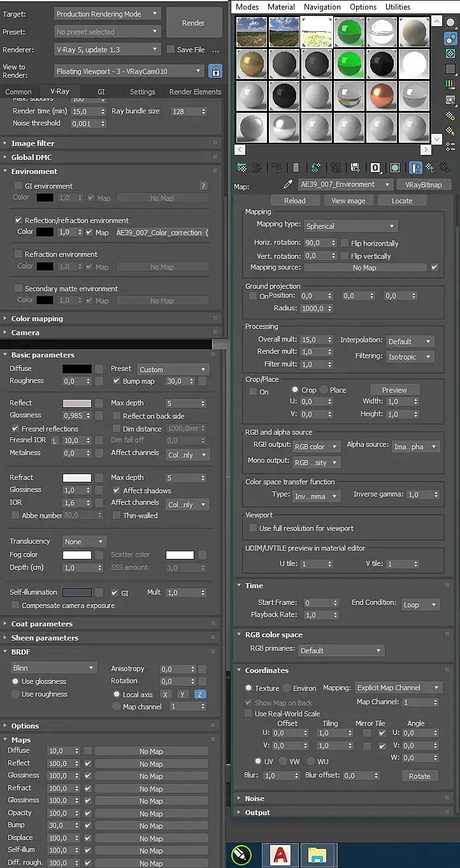Viewport: 460px width, 868px height.
Task: Click the Video Color Check icon
Action: [450, 84]
